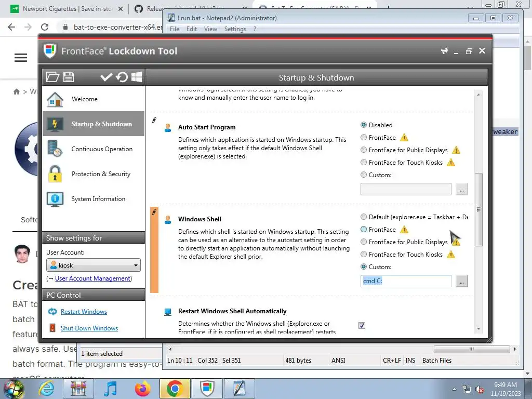Open the Welcome section
This screenshot has width=532, height=399.
(94, 99)
